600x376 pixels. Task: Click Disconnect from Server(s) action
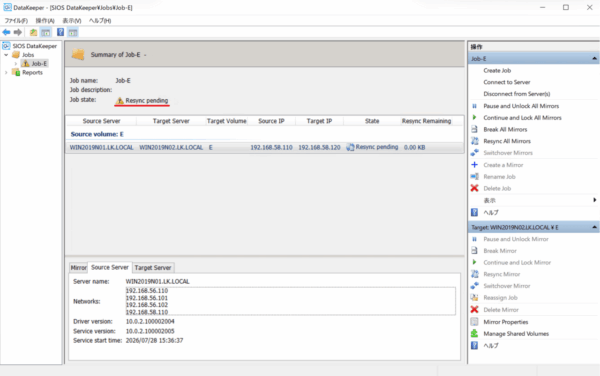pos(517,94)
